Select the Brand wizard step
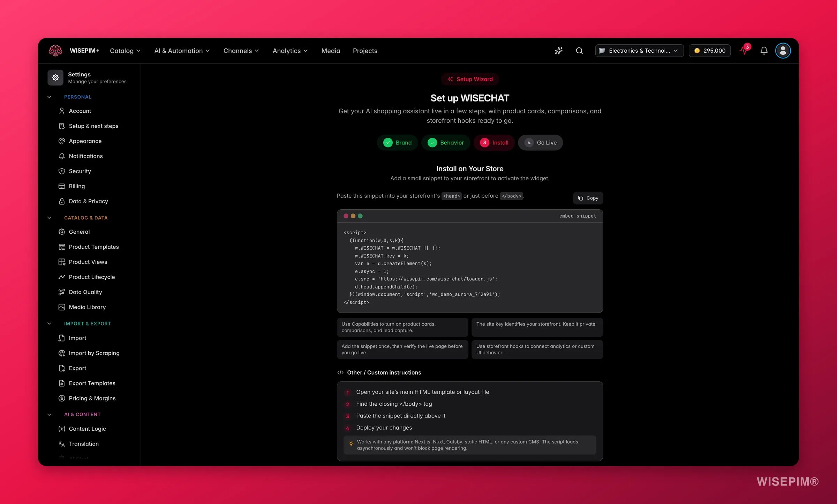The image size is (837, 504). click(x=397, y=143)
